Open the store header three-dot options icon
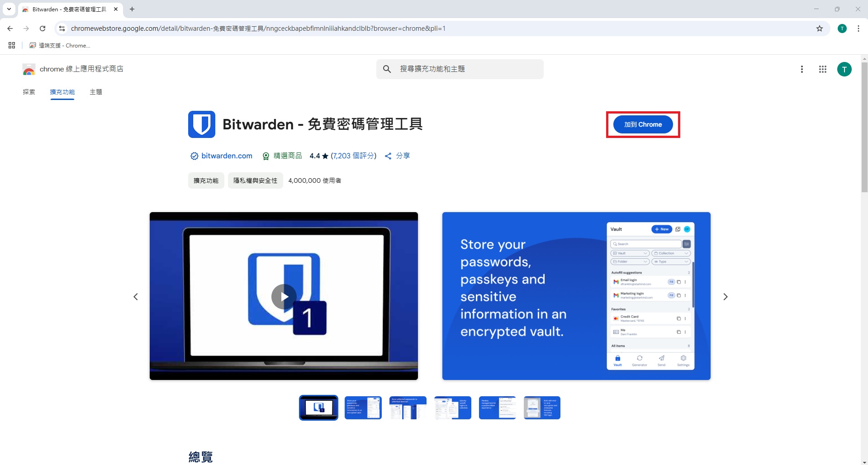 802,69
